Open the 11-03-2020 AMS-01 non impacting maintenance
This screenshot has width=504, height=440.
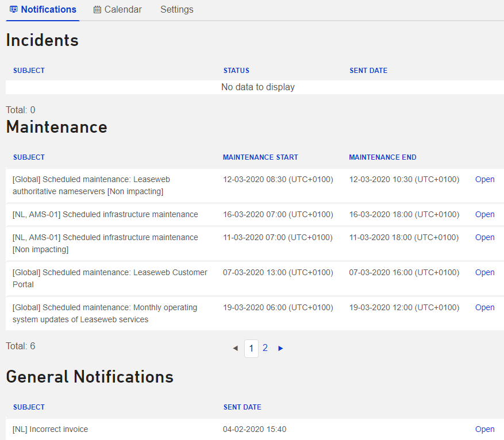coord(484,237)
